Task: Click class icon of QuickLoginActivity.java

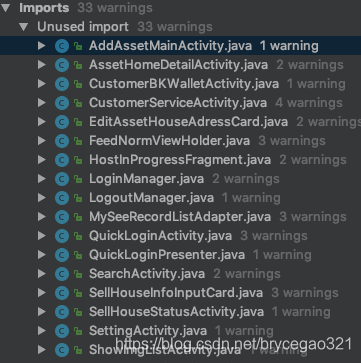Action: point(62,236)
